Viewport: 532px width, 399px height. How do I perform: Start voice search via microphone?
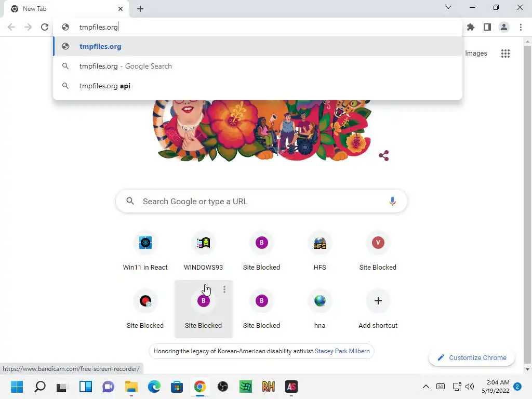[x=392, y=201]
